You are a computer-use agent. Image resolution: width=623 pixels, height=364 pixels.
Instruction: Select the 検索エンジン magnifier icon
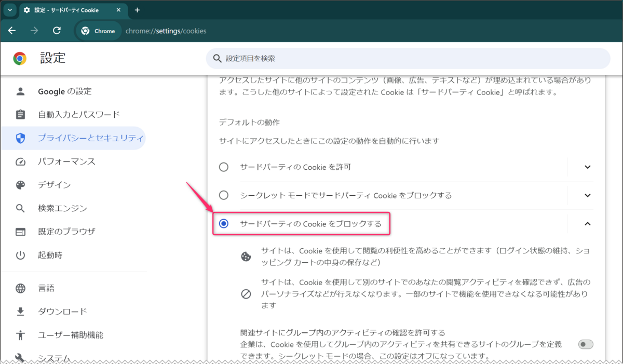pyautogui.click(x=20, y=208)
